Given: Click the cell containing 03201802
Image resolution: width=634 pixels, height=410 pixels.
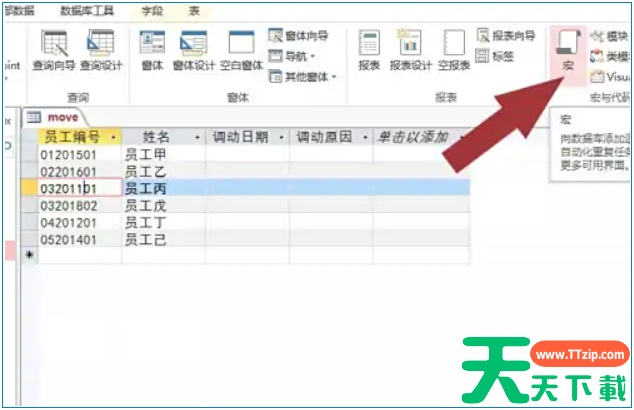Looking at the screenshot, I should pos(80,205).
